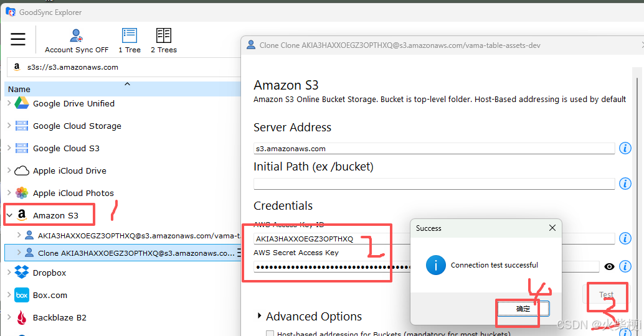
Task: Click user icon of Clone account row
Action: 29,252
